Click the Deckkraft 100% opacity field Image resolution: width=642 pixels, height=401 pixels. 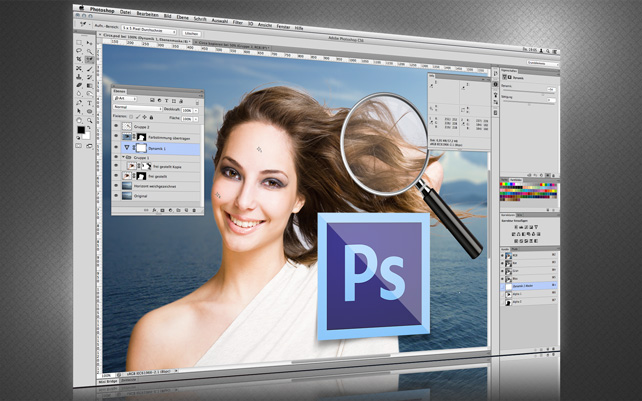click(187, 111)
